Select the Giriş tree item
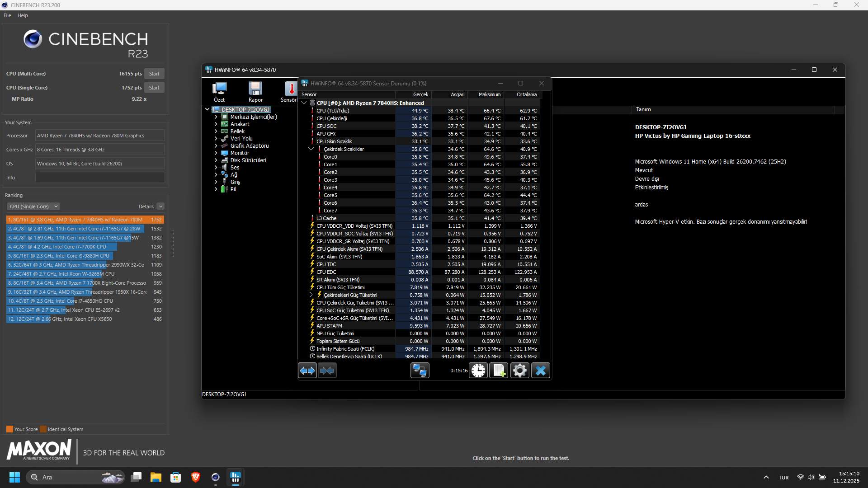 [x=235, y=182]
